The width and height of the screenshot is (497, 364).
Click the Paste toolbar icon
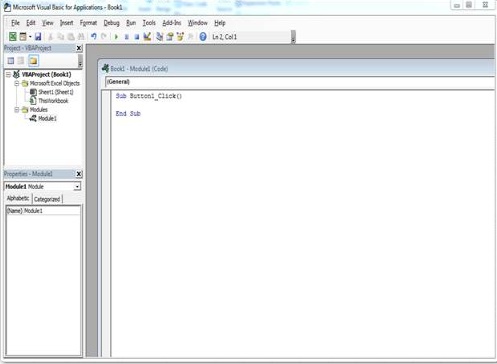[71, 37]
